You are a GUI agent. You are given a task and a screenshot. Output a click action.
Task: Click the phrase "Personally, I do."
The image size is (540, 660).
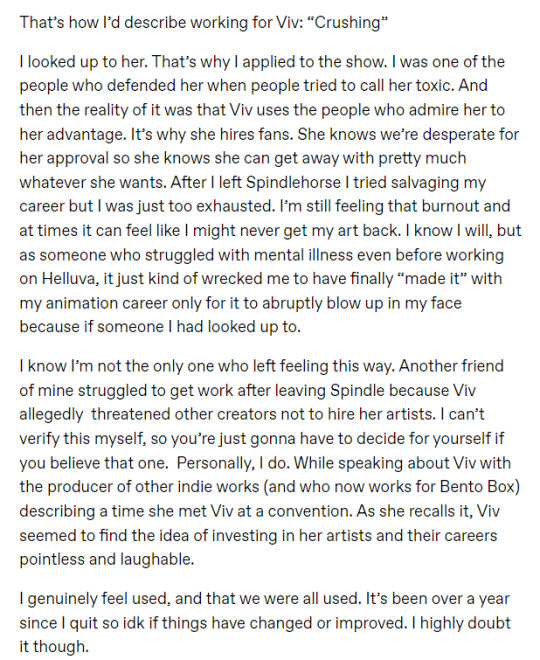[x=233, y=463]
